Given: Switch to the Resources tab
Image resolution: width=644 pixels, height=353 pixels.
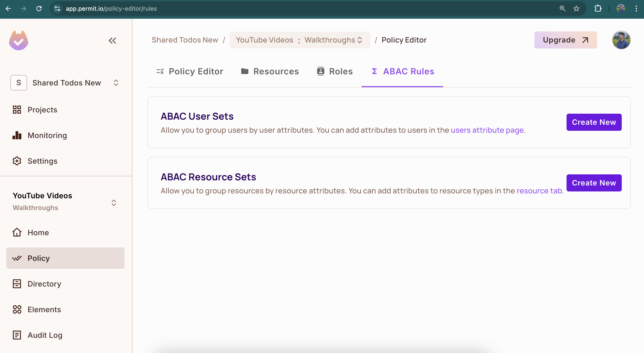Looking at the screenshot, I should click(x=270, y=71).
